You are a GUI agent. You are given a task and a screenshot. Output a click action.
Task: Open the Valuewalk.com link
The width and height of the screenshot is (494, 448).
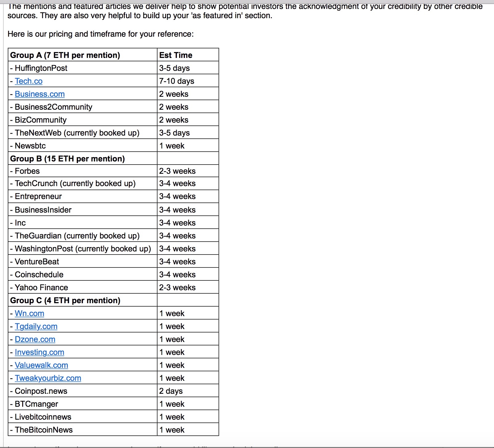point(41,365)
